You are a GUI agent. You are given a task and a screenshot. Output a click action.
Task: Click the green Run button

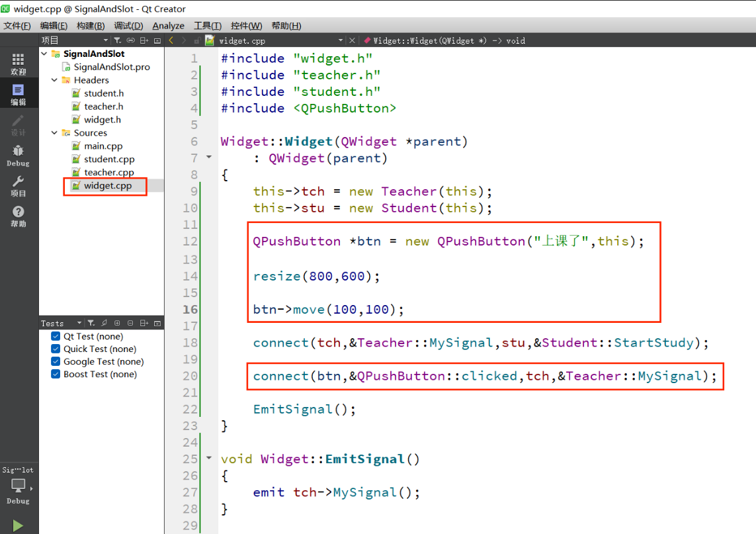coord(18,525)
